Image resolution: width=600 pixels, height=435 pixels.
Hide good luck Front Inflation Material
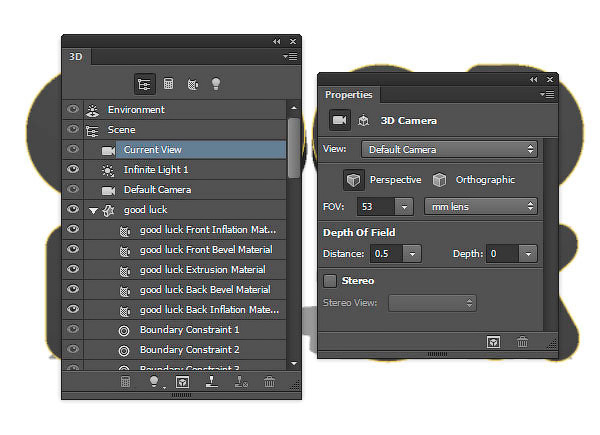pyautogui.click(x=73, y=229)
